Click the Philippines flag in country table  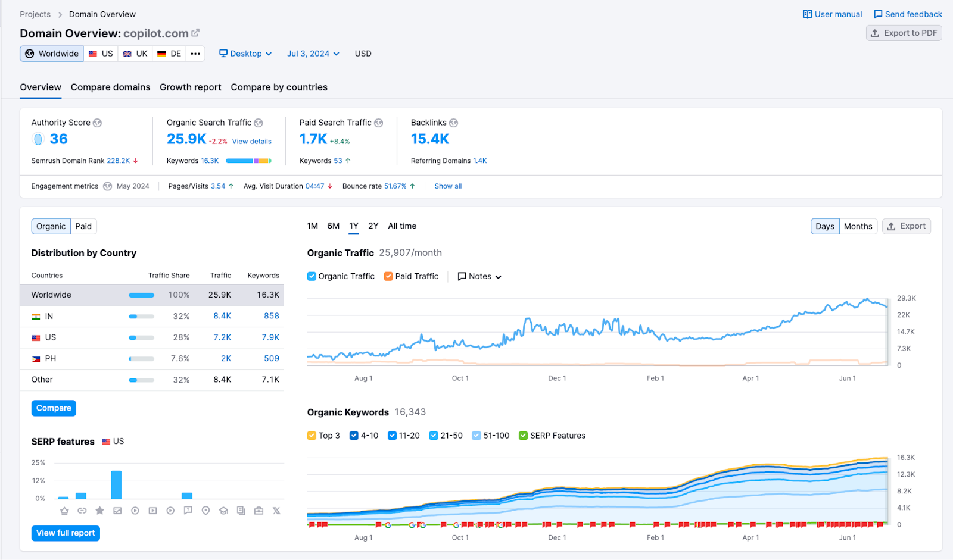[x=36, y=359]
